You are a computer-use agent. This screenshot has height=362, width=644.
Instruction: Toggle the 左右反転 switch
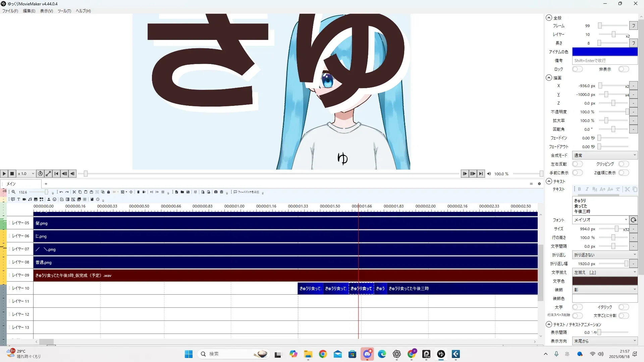pyautogui.click(x=577, y=164)
